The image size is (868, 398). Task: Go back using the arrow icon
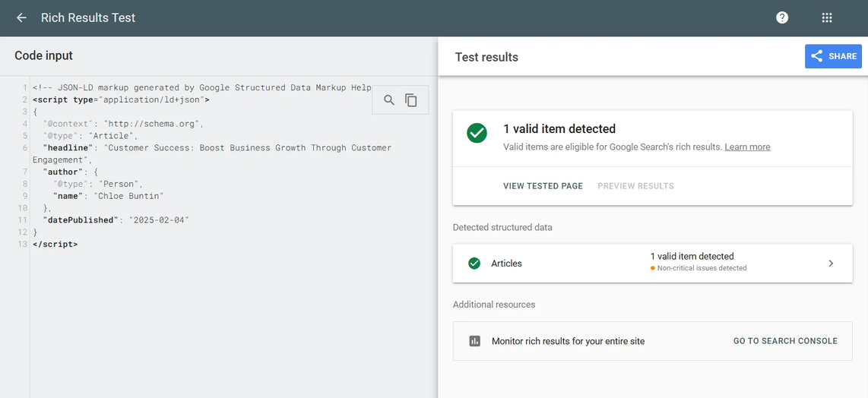coord(21,17)
